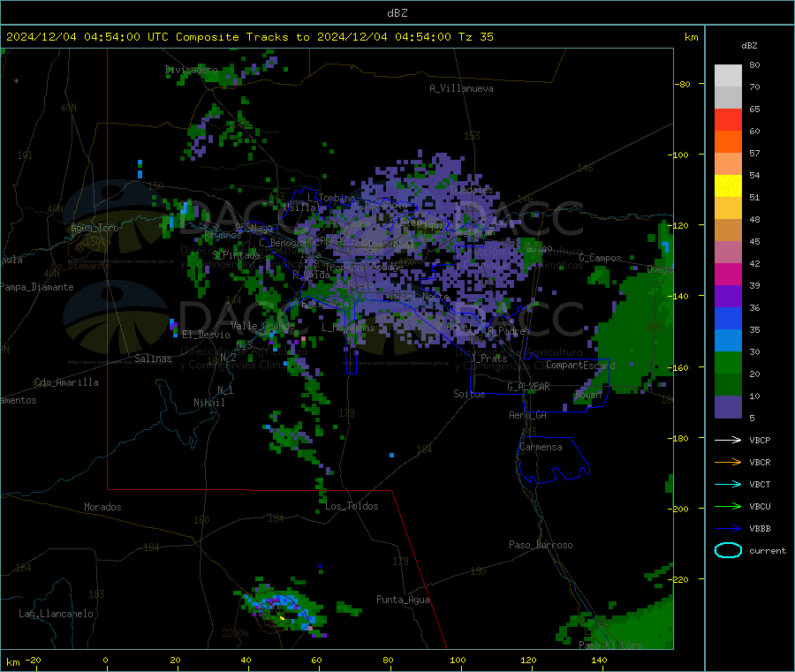Click the 'Tz 35' threshold text in header

click(475, 36)
